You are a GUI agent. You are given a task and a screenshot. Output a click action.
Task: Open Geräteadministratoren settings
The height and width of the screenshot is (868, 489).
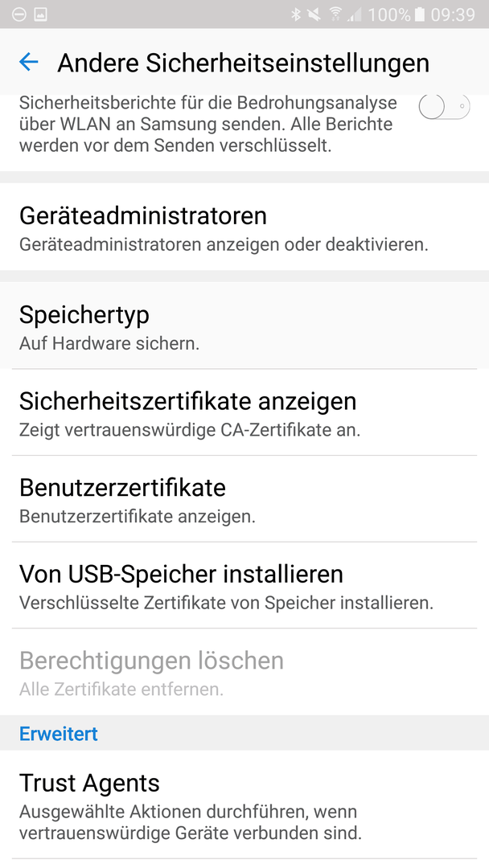click(244, 227)
